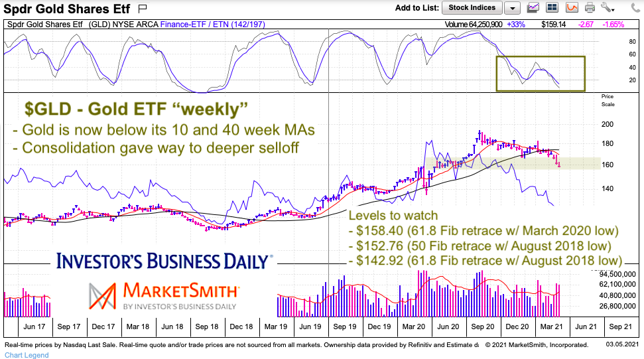Click the phone contact icon
The height and width of the screenshot is (359, 644).
pyautogui.click(x=635, y=7)
